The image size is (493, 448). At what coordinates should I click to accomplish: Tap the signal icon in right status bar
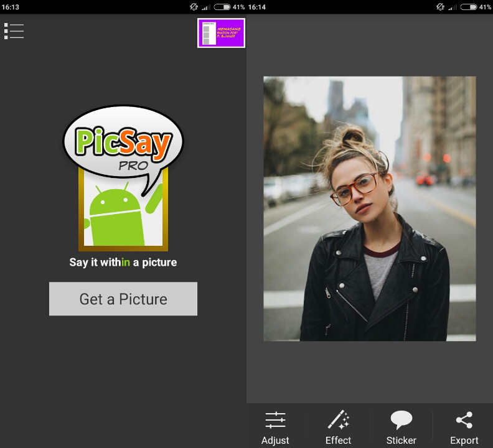pyautogui.click(x=453, y=7)
